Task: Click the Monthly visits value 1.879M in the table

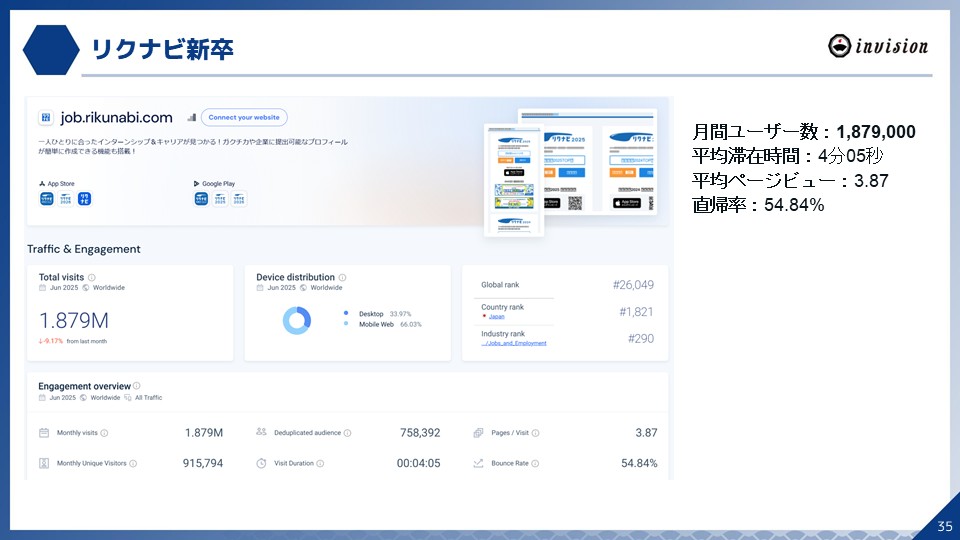Action: pos(204,433)
